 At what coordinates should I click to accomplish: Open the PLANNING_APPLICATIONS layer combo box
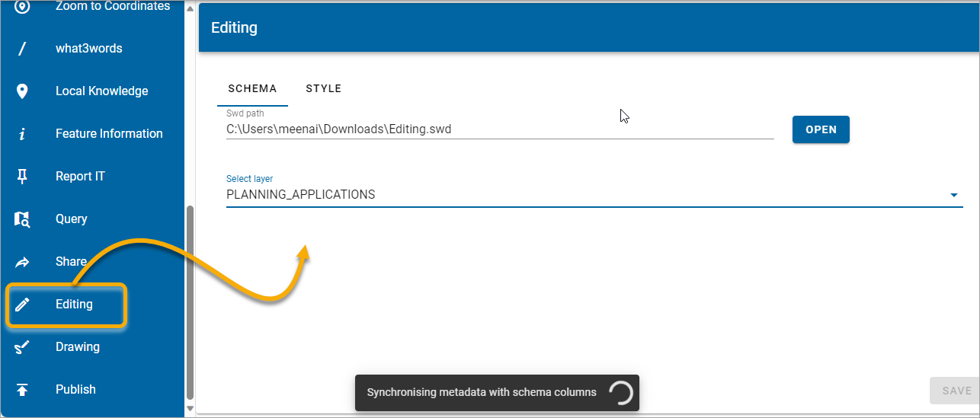click(594, 194)
